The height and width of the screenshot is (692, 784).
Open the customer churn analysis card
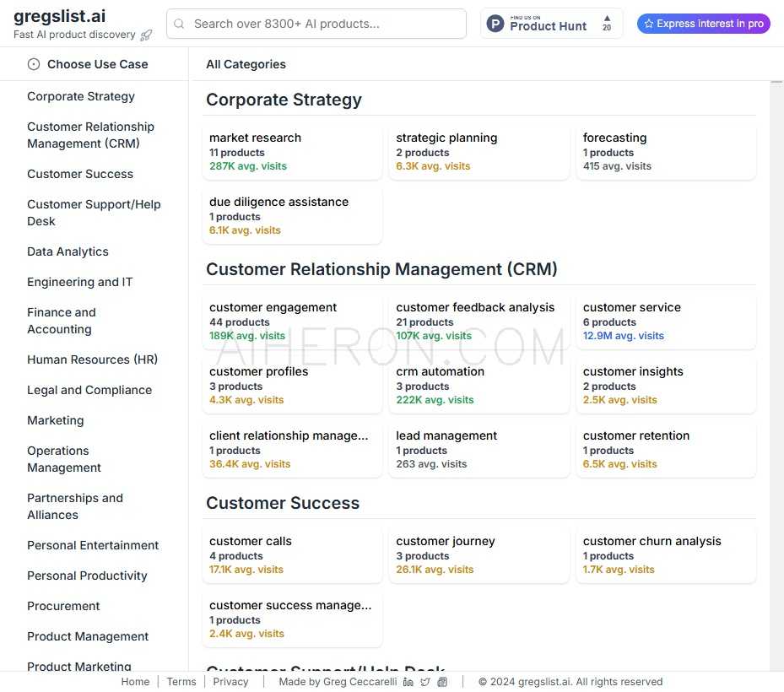[x=666, y=554]
